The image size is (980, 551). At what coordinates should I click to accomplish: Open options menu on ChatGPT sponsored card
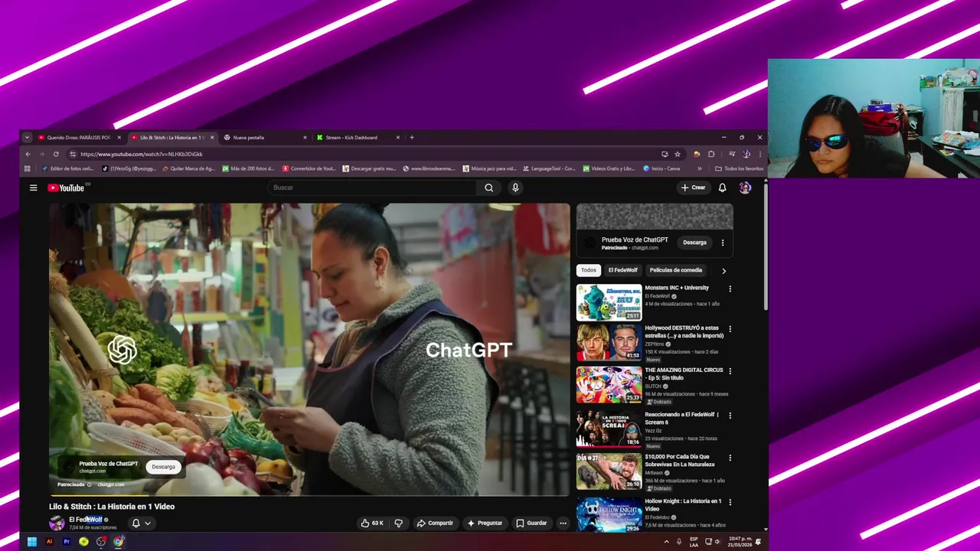click(722, 243)
